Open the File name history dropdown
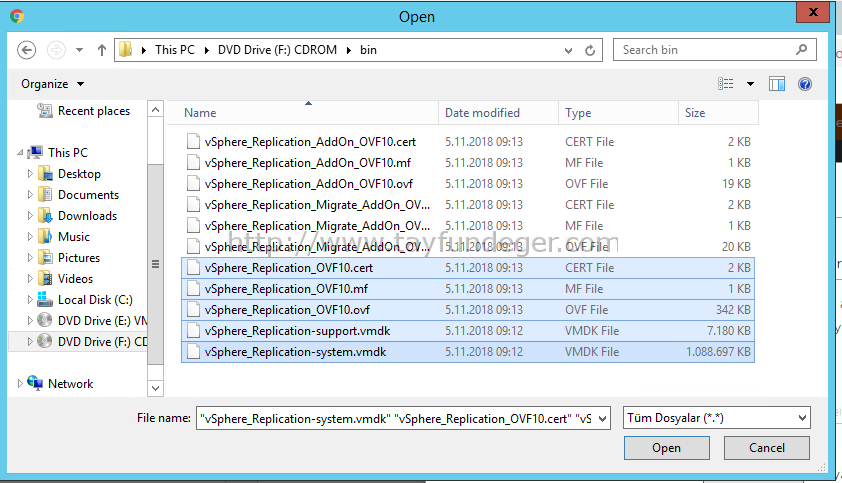Screen dimensions: 842x483 [603, 418]
